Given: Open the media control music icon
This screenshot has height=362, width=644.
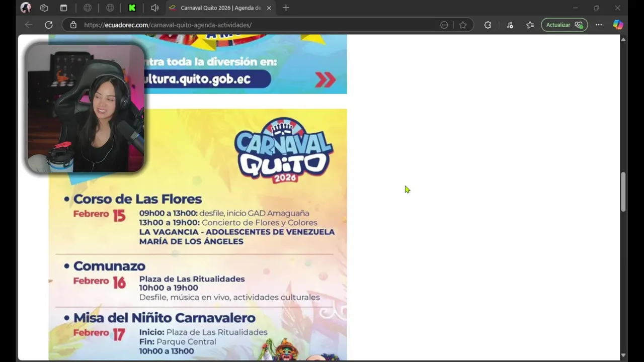Looking at the screenshot, I should coord(510,25).
